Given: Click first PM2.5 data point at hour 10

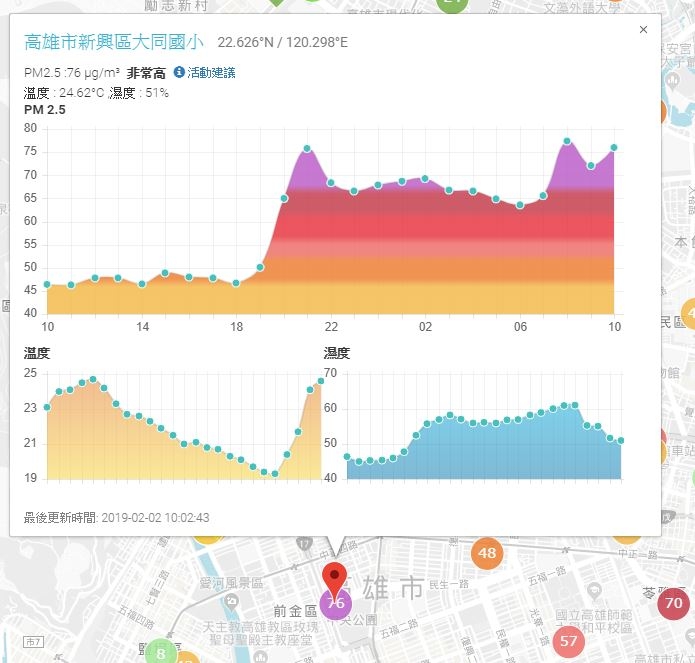Looking at the screenshot, I should (47, 285).
